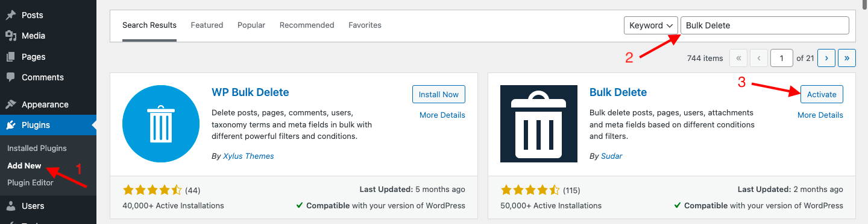Jump to the last results page
The width and height of the screenshot is (868, 224).
(x=847, y=58)
